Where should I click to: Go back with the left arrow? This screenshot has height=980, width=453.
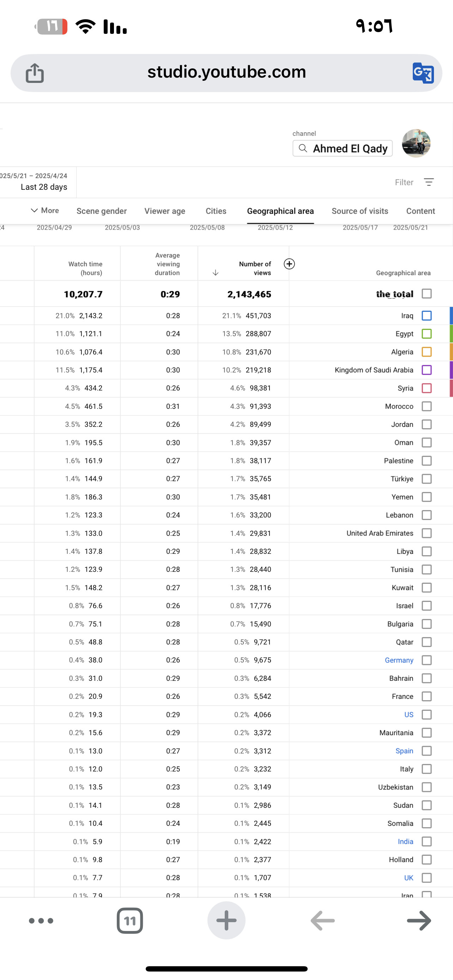[322, 921]
